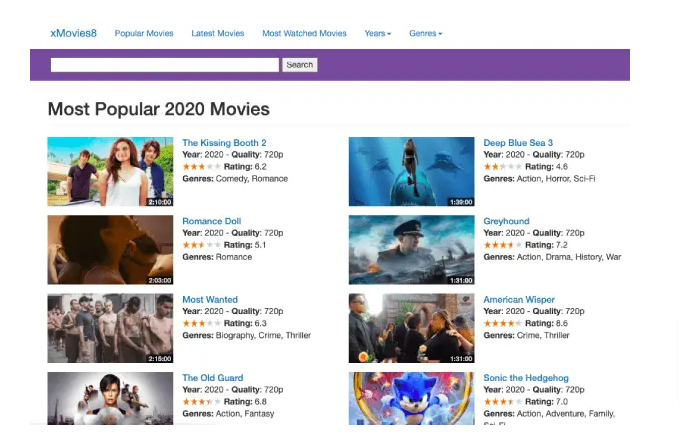Click the Most Wanted movie thumbnail
The image size is (679, 434).
click(110, 328)
